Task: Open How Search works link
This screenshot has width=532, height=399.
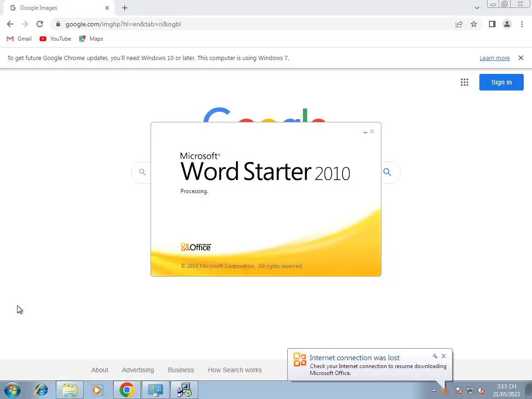Action: click(x=235, y=370)
